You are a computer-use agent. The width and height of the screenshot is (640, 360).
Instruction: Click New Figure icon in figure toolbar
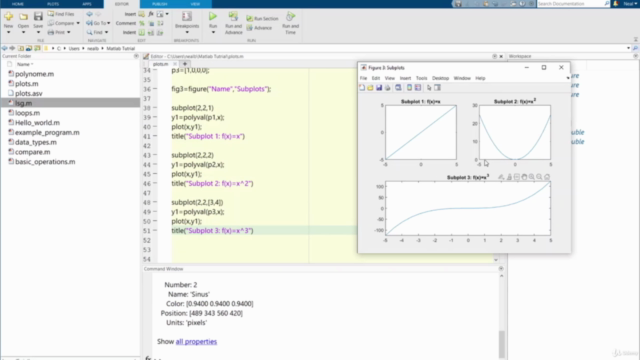[x=362, y=88]
